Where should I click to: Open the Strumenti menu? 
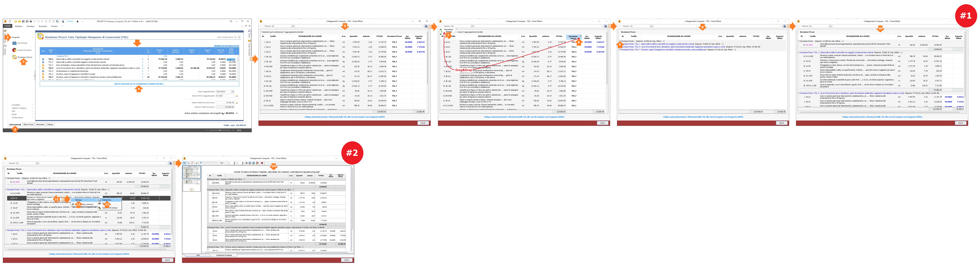coord(43,26)
